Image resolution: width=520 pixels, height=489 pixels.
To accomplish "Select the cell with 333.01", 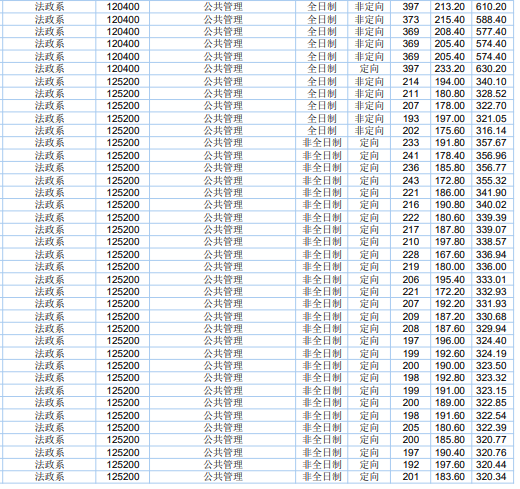I will 491,279.
